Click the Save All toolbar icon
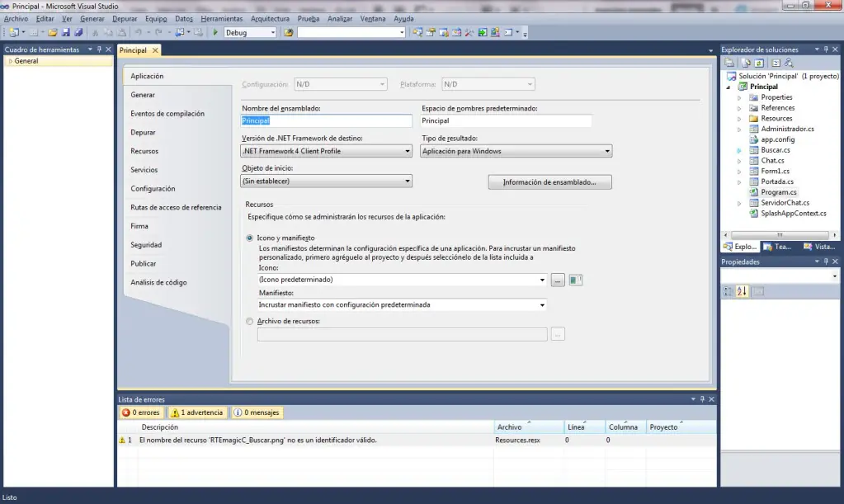 (78, 33)
